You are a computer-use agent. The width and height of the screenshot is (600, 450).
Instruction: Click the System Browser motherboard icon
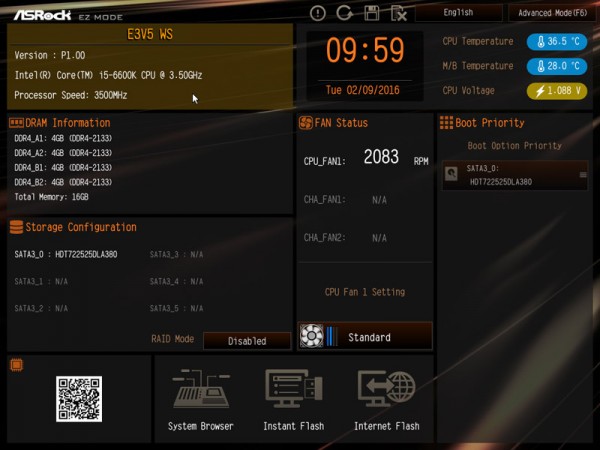point(201,388)
